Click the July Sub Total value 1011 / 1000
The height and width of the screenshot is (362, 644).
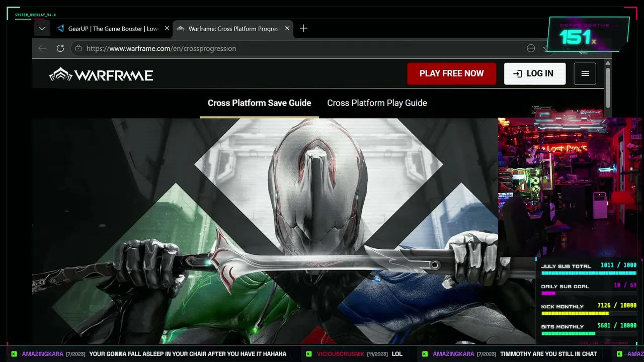(618, 265)
